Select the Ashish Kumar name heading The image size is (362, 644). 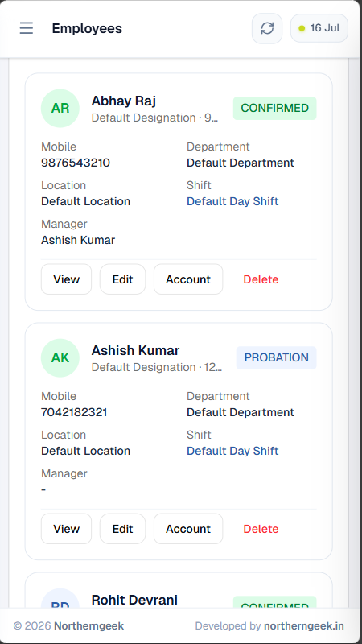tap(135, 350)
